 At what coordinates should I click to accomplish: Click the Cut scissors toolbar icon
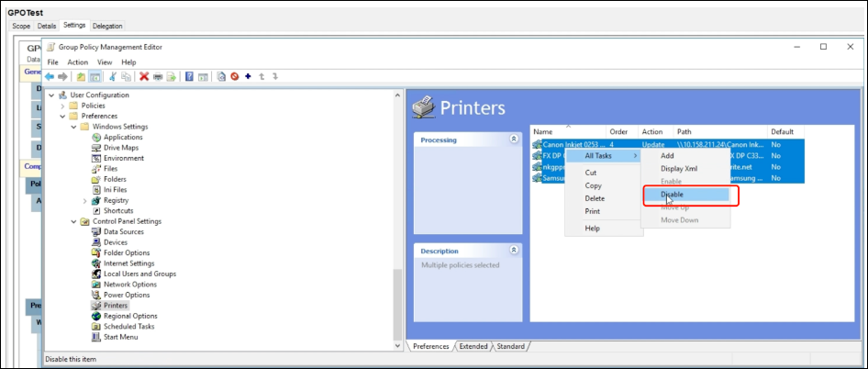(113, 76)
